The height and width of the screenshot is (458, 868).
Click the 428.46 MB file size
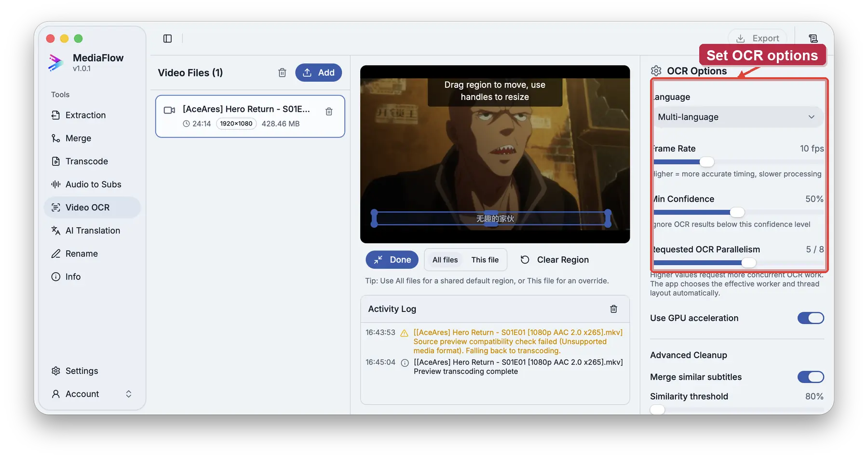(281, 124)
